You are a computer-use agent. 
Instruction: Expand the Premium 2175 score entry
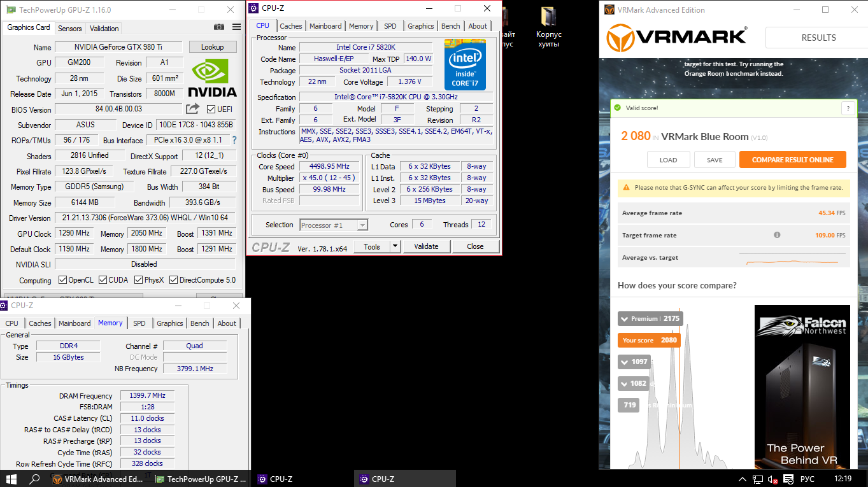click(650, 318)
